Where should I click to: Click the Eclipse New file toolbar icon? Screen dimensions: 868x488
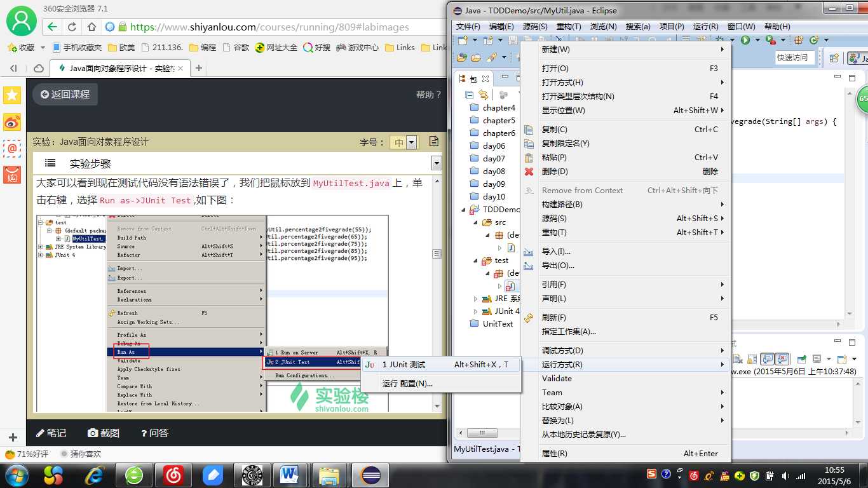[x=462, y=40]
